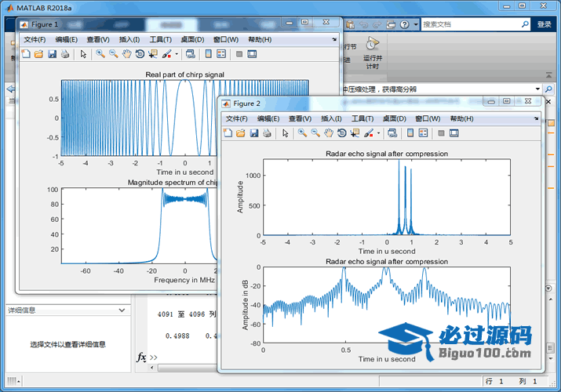Click New Figure icon in Figure 2 toolbar
The height and width of the screenshot is (392, 561).
pyautogui.click(x=228, y=133)
